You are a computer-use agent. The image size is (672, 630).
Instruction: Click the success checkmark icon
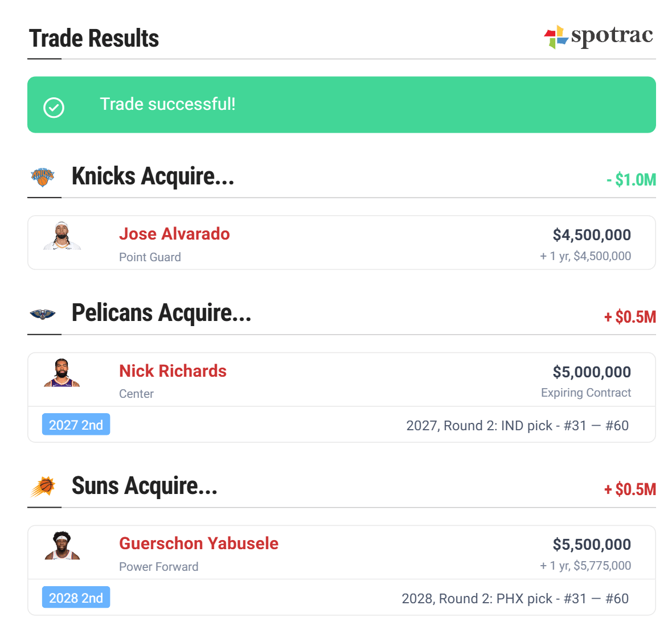coord(54,108)
